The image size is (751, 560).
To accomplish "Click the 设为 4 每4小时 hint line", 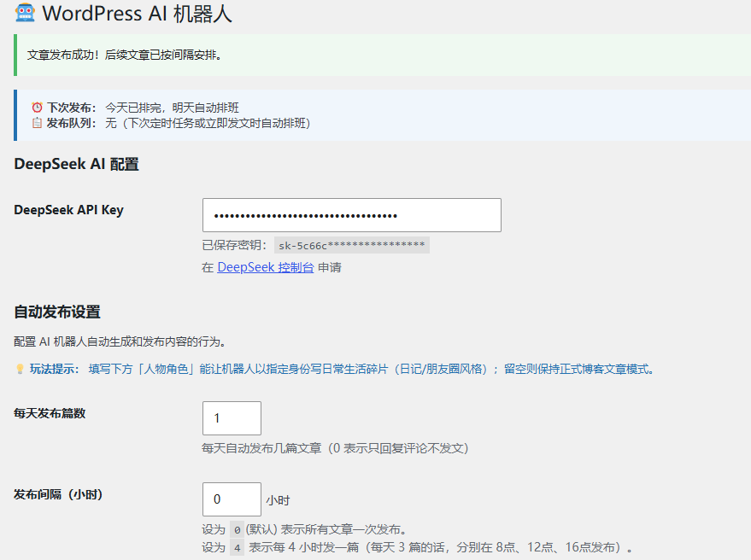I will 417,547.
